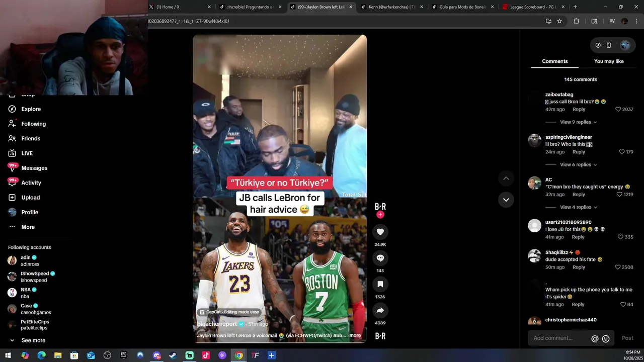Reply to zaiboutabag's comment

579,109
